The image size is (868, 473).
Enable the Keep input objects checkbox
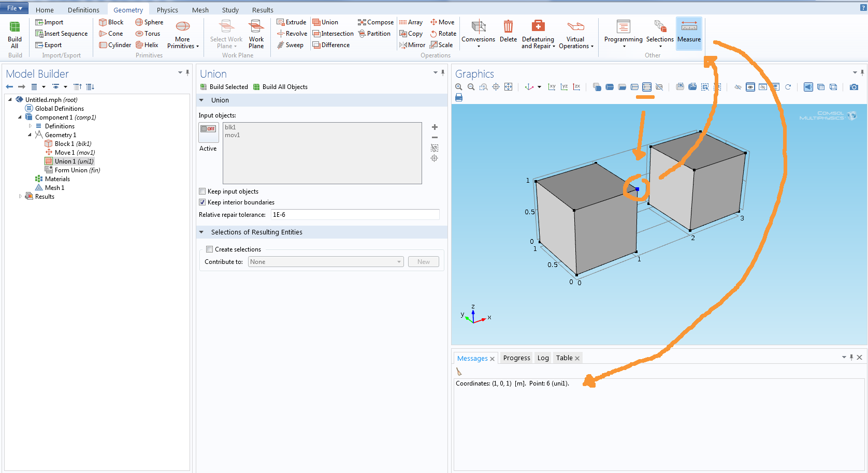[x=202, y=191]
